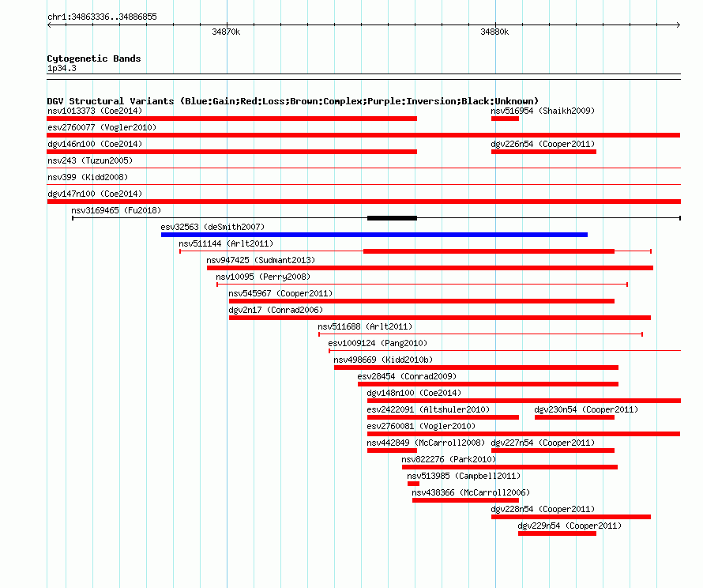The height and width of the screenshot is (588, 703).
Task: Select esv32563 (deSmith2007) label
Action: [x=212, y=227]
